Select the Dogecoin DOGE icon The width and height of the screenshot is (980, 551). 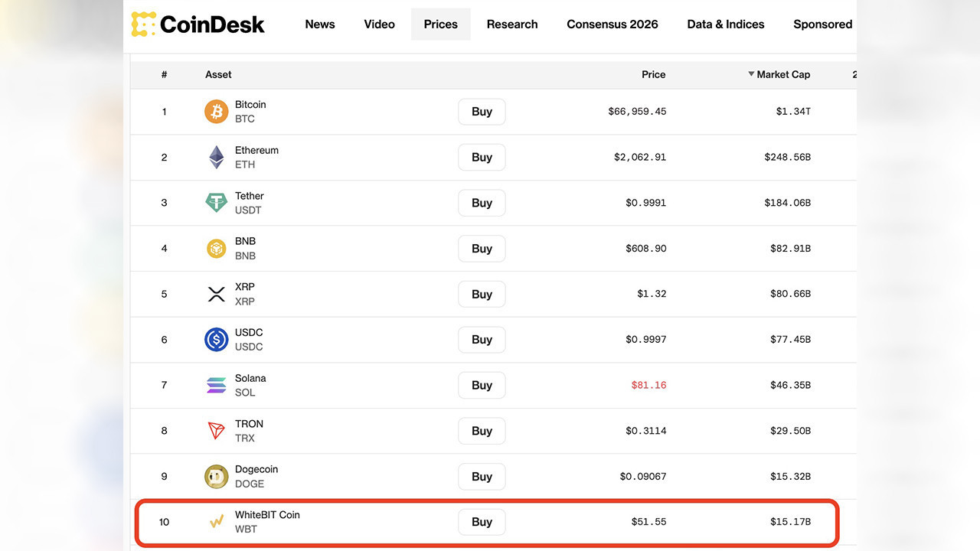(x=215, y=476)
